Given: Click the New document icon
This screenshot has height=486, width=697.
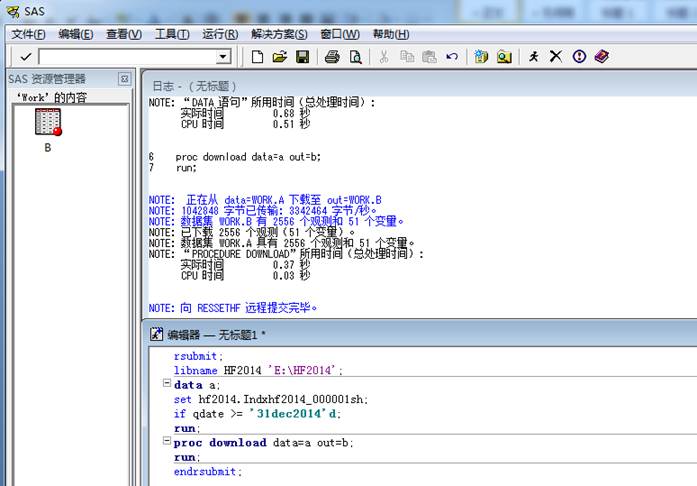Looking at the screenshot, I should tap(258, 57).
